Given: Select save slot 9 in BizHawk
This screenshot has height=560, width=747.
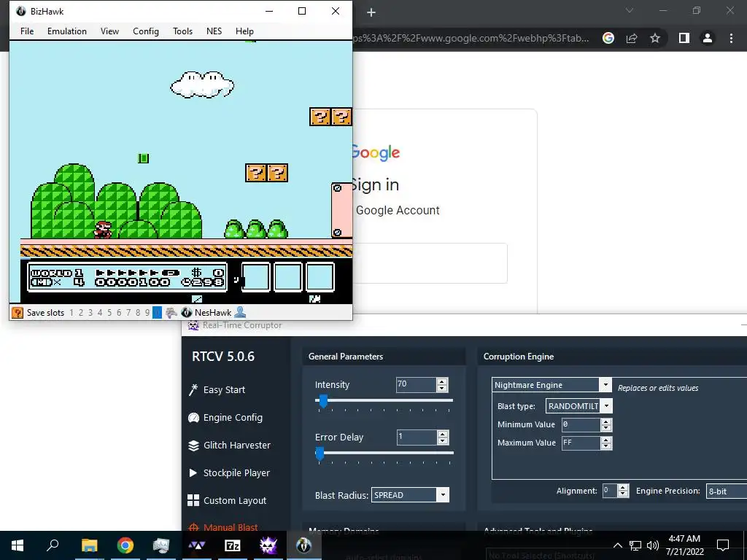Looking at the screenshot, I should (147, 312).
